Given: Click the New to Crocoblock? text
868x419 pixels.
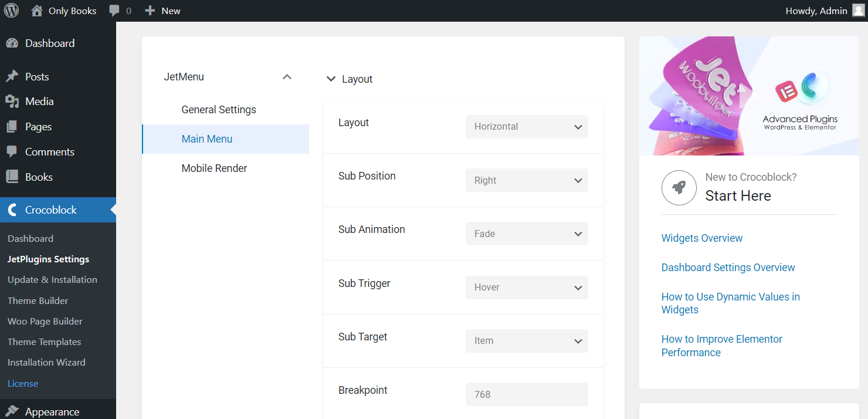Looking at the screenshot, I should 751,177.
